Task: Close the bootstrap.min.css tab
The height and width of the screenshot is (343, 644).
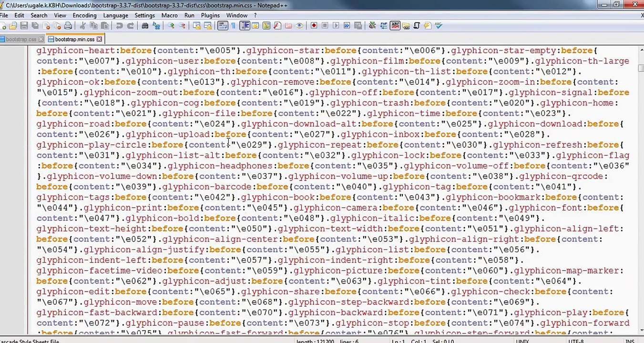Action: [x=99, y=39]
